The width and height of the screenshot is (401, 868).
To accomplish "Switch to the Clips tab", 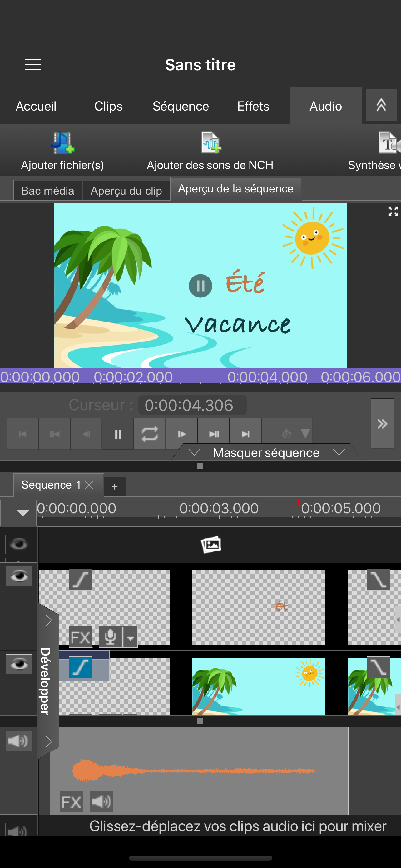I will tap(108, 106).
